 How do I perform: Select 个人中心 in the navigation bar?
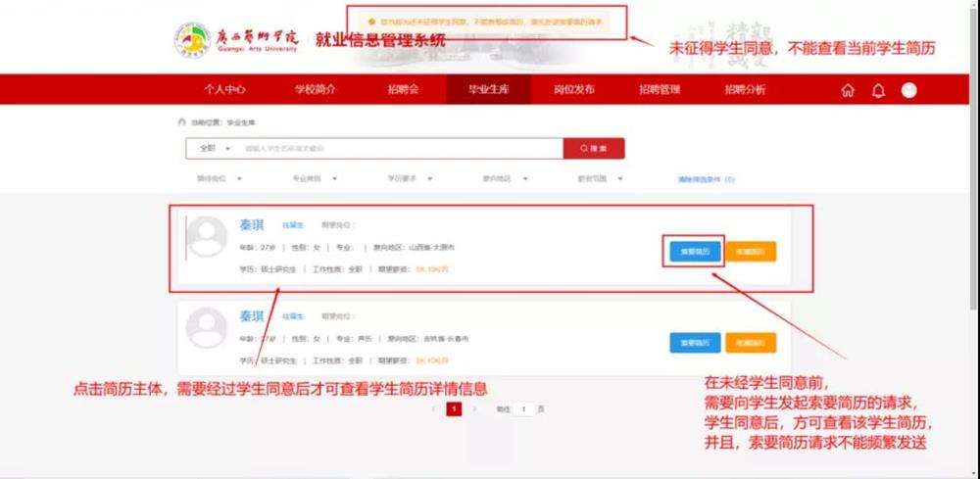224,89
